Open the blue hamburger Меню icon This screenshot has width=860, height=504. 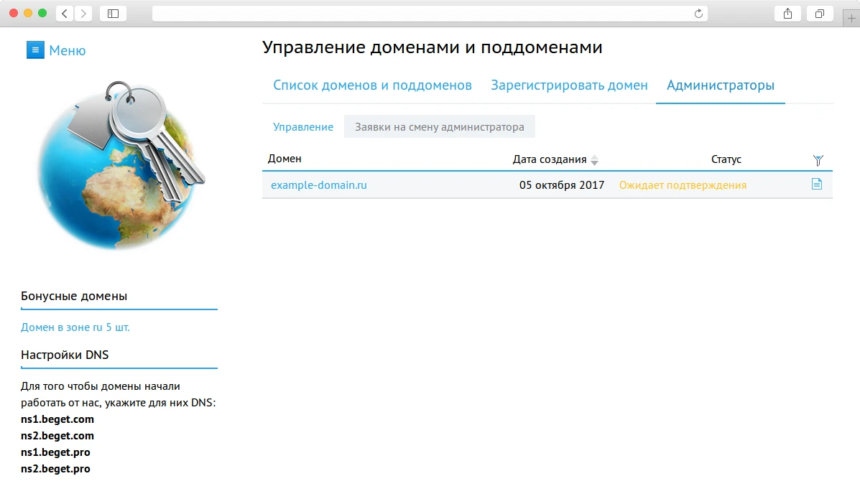pos(35,50)
